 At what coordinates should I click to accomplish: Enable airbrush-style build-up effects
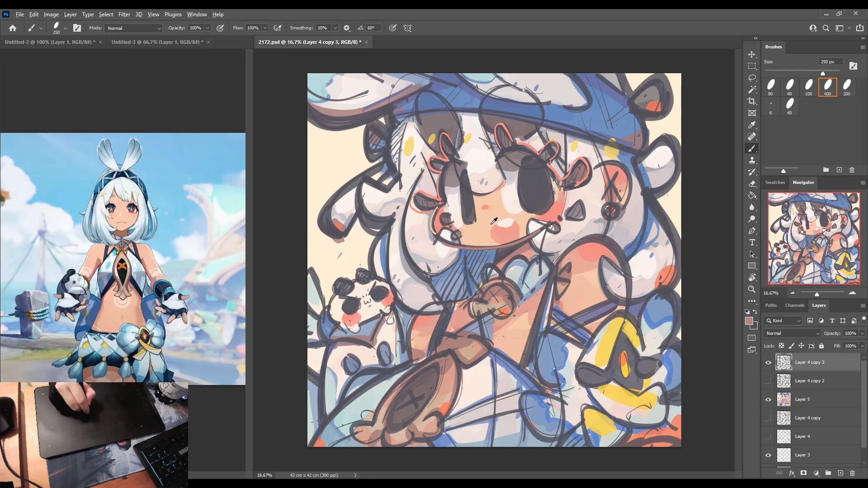278,28
